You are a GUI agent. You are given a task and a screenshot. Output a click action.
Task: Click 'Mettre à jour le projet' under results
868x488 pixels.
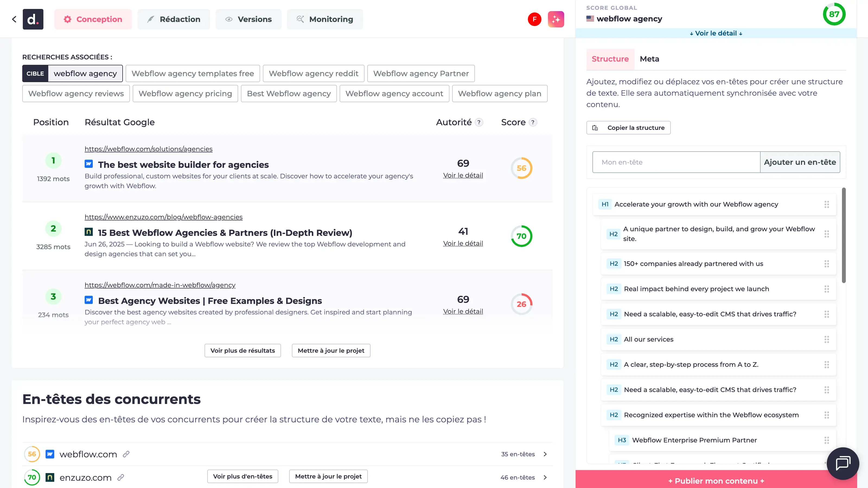click(x=331, y=351)
